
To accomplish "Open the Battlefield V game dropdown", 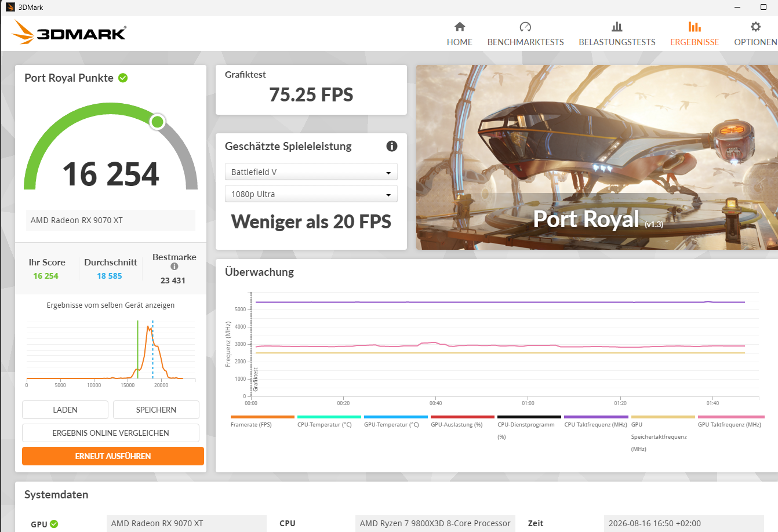I will (x=311, y=172).
